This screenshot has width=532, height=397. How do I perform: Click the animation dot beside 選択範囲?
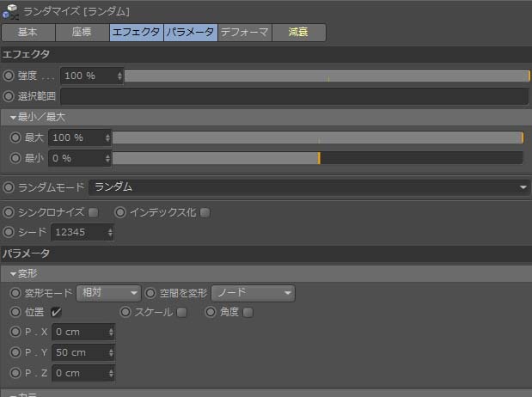9,96
